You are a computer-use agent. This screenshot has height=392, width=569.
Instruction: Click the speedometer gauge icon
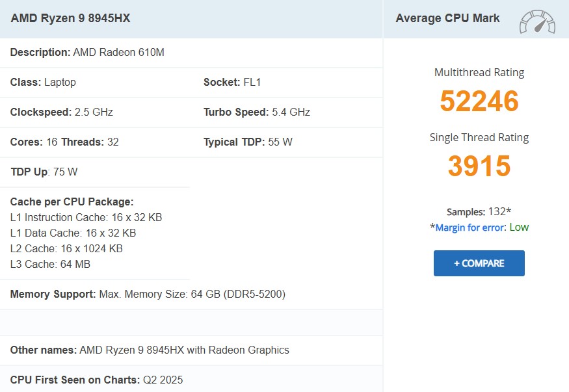[536, 21]
